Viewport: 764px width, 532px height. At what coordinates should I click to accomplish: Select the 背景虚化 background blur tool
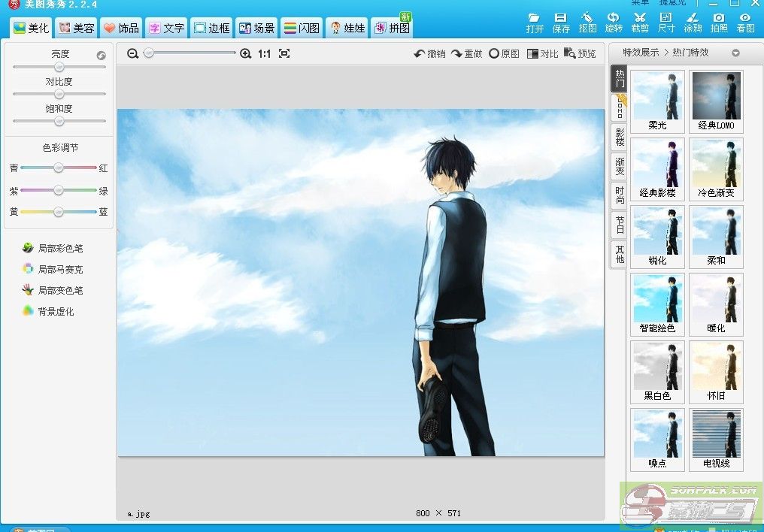click(48, 311)
